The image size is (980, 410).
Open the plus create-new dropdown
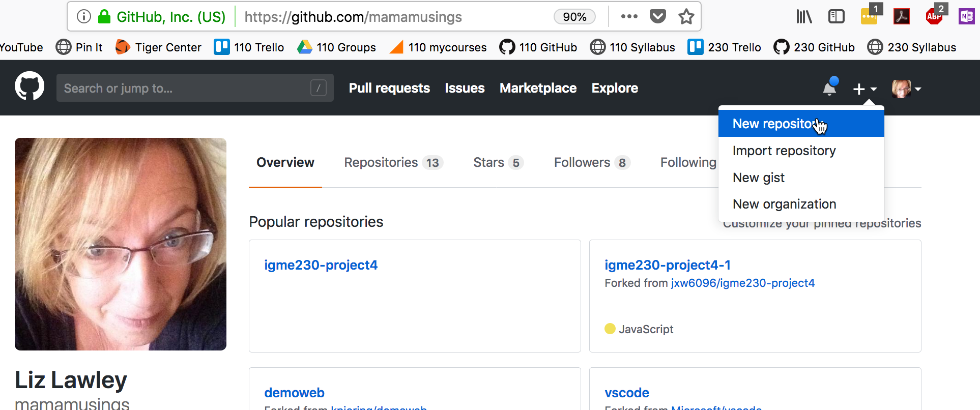[864, 89]
